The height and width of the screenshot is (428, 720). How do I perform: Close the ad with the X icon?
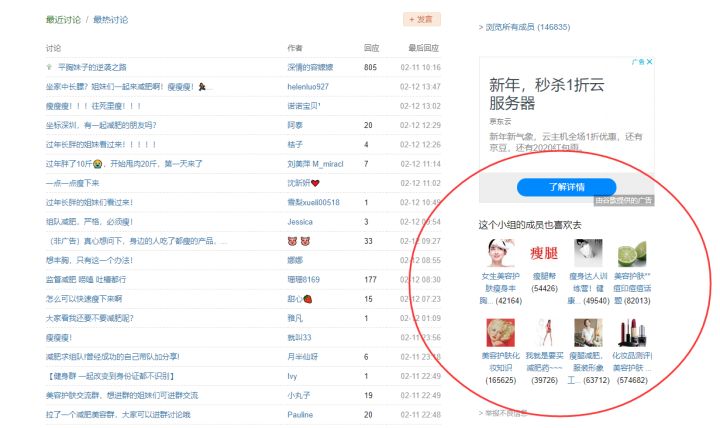648,62
